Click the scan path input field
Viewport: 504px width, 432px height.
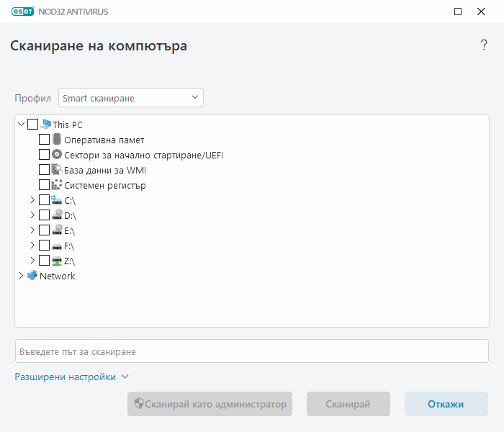click(252, 351)
